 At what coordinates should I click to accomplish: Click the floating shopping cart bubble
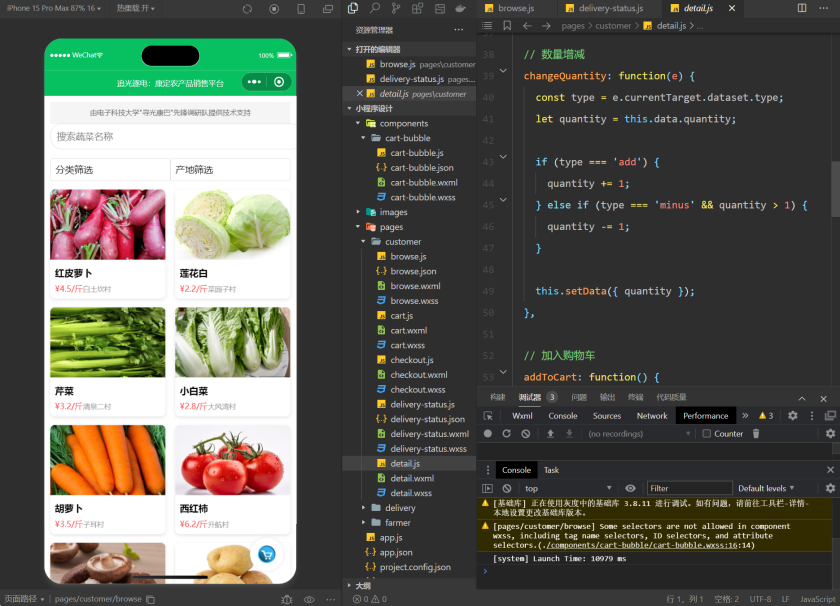[266, 554]
